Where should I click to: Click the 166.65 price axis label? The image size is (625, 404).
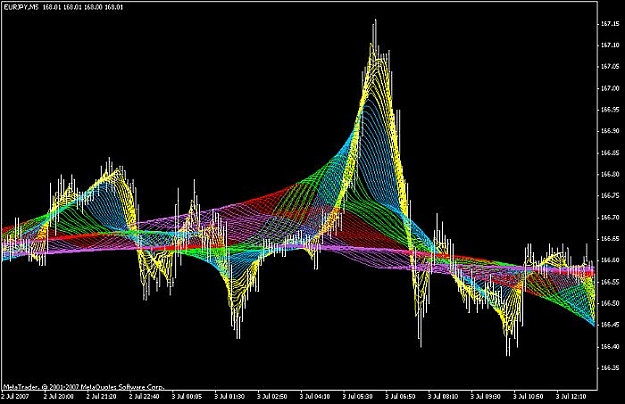click(x=610, y=239)
